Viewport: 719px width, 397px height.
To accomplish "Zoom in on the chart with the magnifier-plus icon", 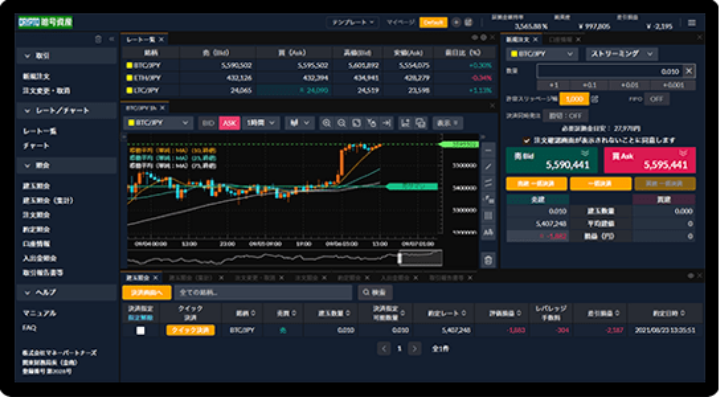I will pos(326,123).
